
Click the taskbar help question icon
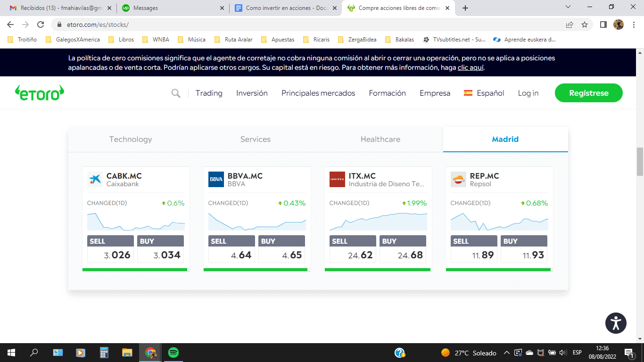coord(400,353)
